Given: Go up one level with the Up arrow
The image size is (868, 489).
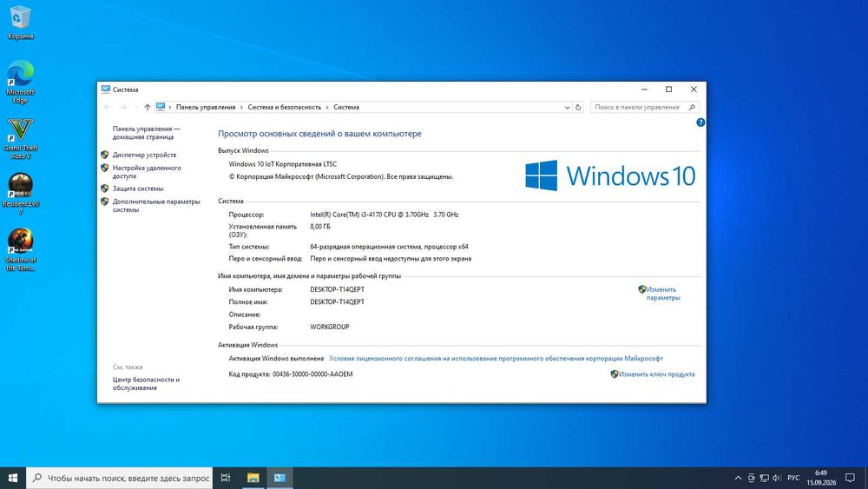Looking at the screenshot, I should pos(148,107).
